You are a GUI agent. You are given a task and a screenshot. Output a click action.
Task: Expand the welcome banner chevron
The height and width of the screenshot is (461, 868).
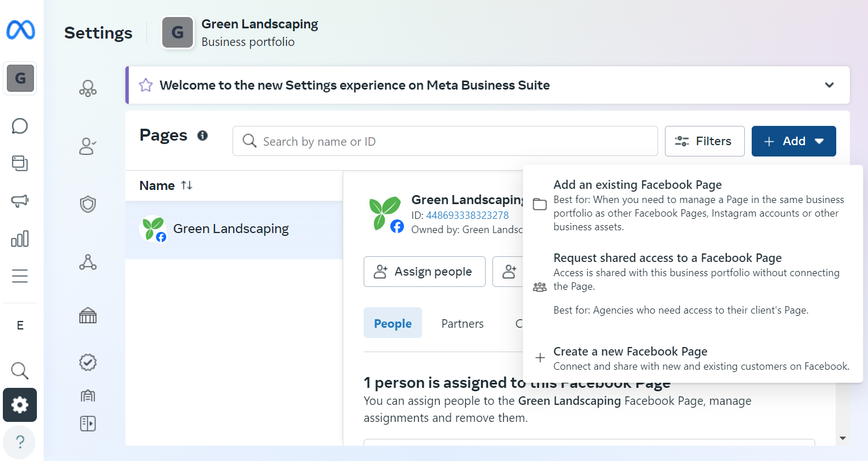tap(829, 85)
